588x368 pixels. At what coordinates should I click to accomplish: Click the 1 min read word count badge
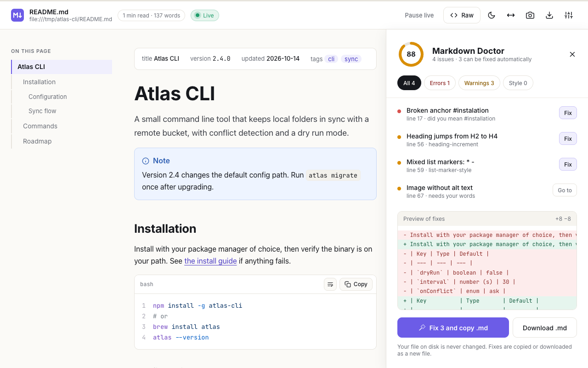(151, 15)
